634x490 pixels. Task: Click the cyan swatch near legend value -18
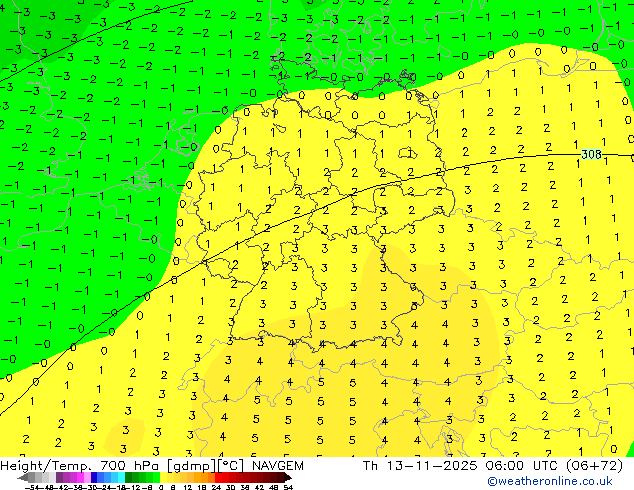pos(121,478)
